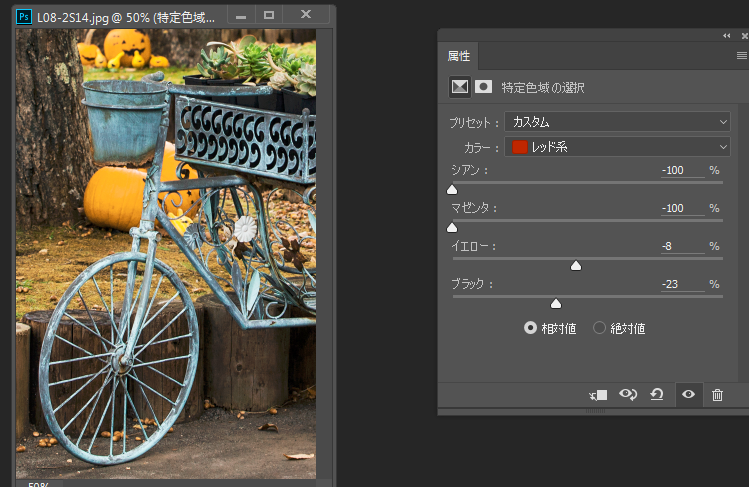Clip adjustment to layer below icon

[598, 395]
